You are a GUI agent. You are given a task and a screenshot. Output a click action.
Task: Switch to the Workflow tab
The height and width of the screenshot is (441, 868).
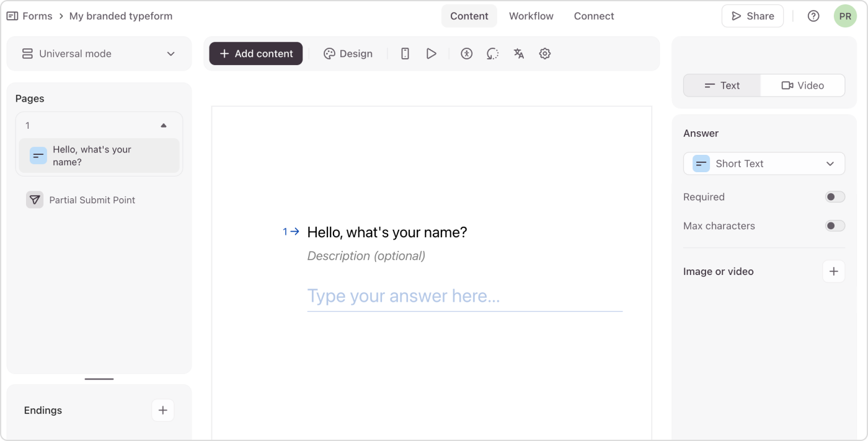(531, 15)
